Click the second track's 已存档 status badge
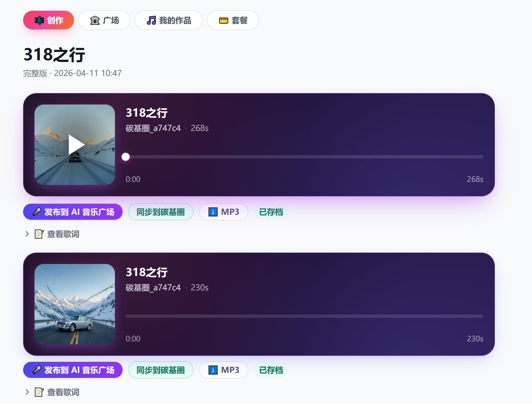Image resolution: width=532 pixels, height=404 pixels. click(271, 370)
